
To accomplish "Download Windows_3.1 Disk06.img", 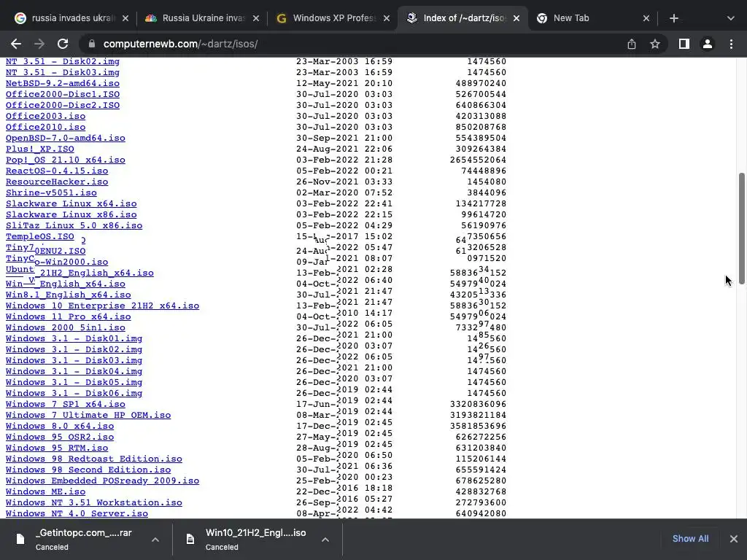I will click(x=74, y=393).
